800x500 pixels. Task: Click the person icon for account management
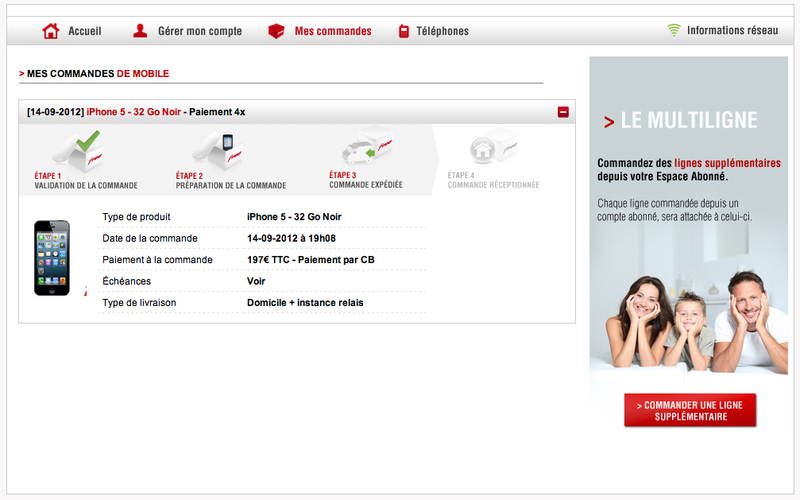[141, 31]
